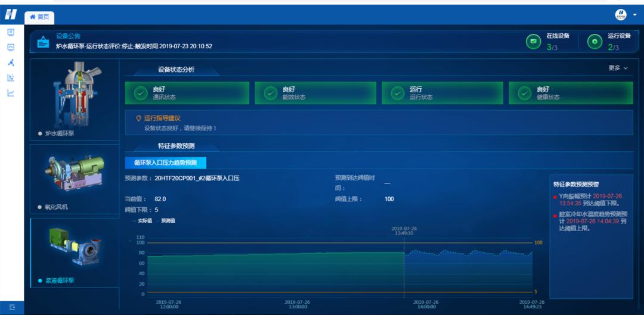
Task: Click the 20HTF20CP001 predicted parameter name
Action: (x=197, y=179)
